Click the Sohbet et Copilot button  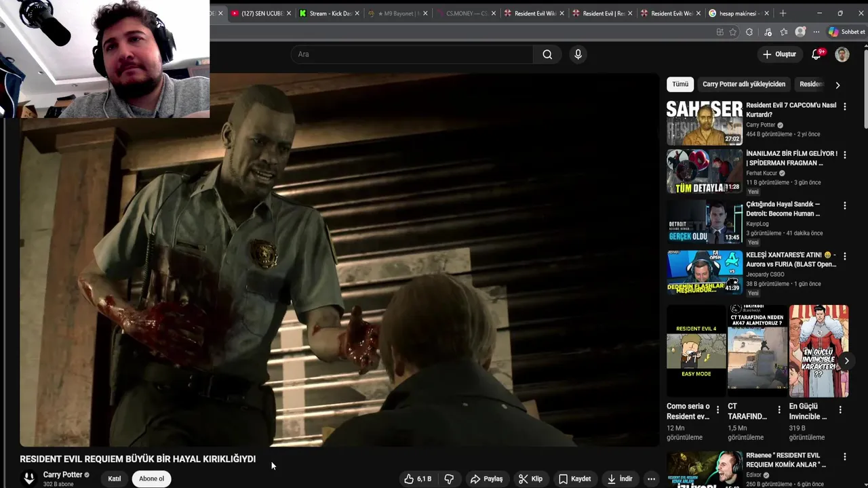click(846, 32)
